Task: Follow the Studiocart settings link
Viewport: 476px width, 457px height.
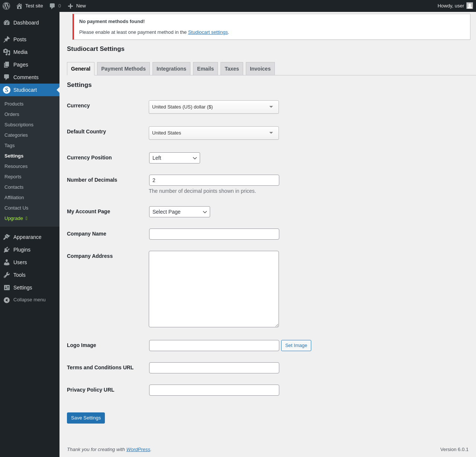Action: (208, 32)
